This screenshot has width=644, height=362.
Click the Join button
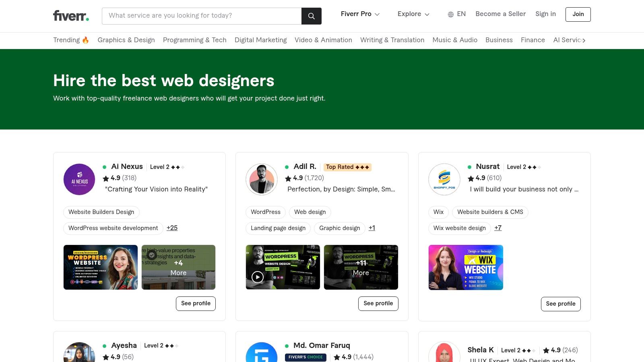[578, 14]
